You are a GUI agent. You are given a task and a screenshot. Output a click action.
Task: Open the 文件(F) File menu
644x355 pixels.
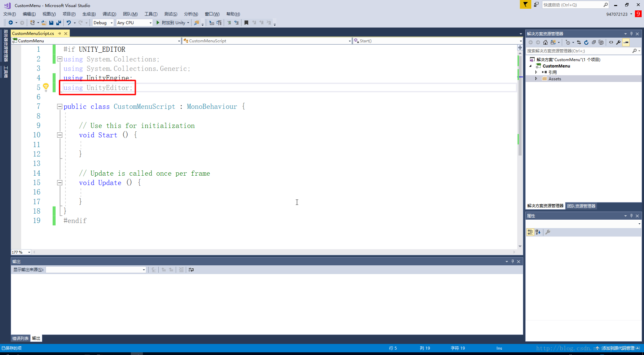(10, 14)
